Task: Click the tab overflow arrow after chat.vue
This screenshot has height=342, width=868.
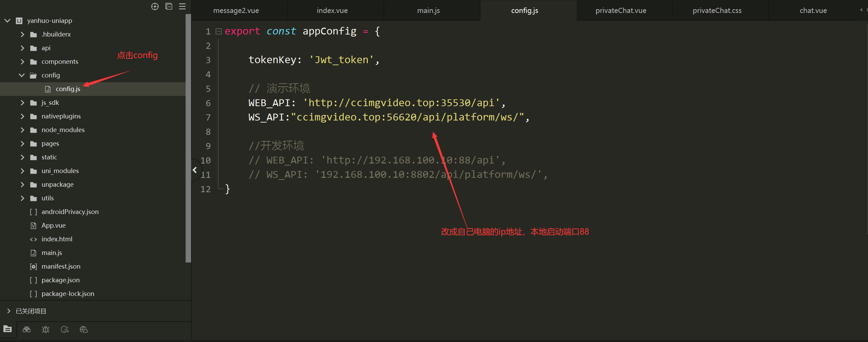Action: [861, 10]
